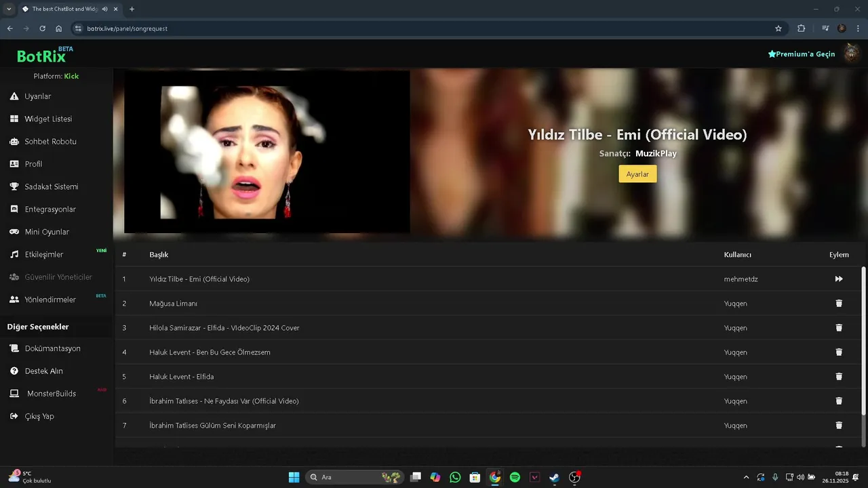
Task: Click the browser home button
Action: [58, 28]
